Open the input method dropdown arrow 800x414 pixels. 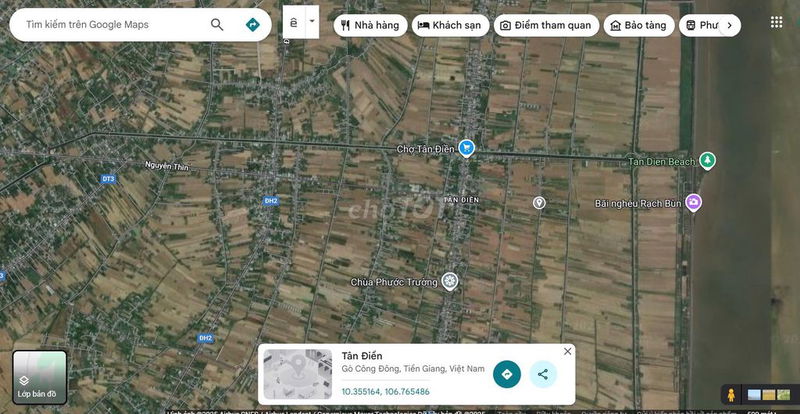click(311, 21)
